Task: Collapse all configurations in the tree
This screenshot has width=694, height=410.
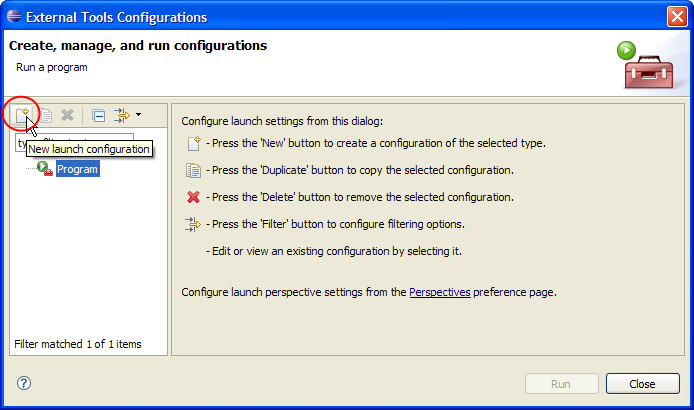Action: tap(98, 115)
